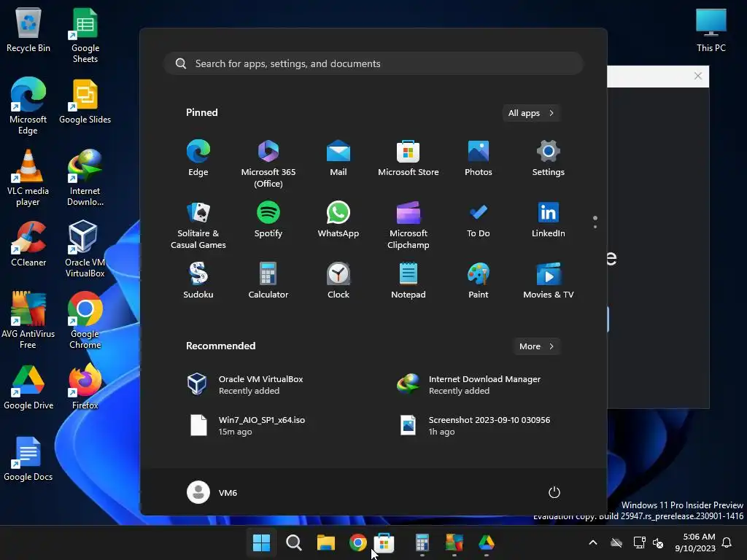Expand All apps list

coord(531,113)
